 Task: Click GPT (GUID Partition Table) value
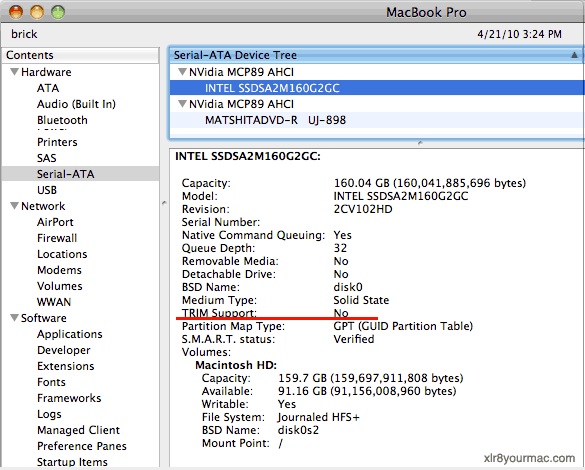coord(403,326)
